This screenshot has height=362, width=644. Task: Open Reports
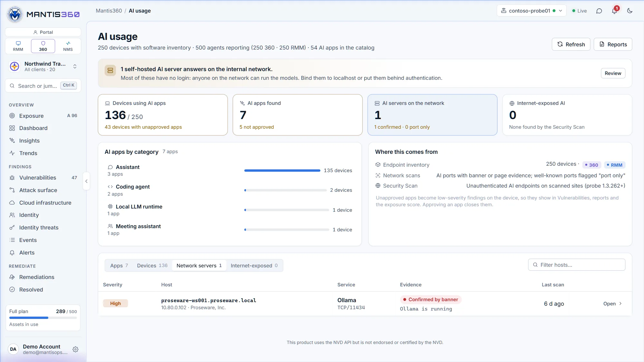613,44
